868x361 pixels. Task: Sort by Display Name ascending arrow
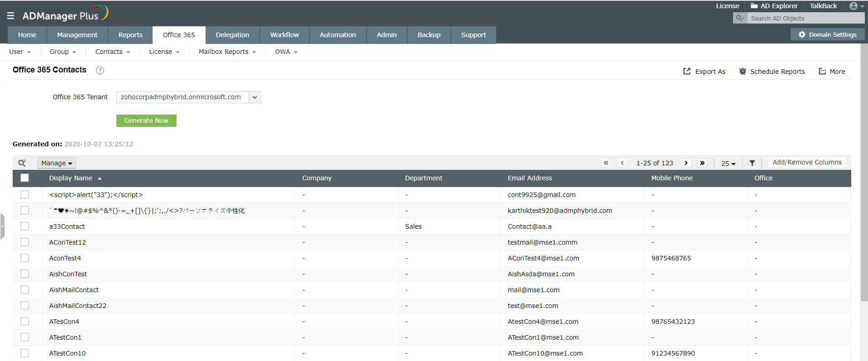coord(100,178)
